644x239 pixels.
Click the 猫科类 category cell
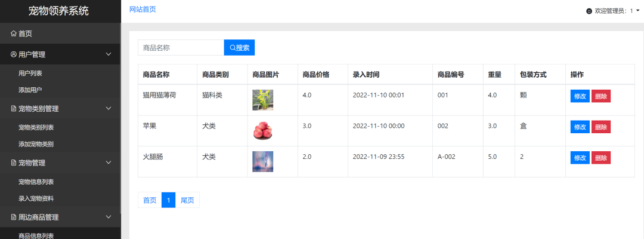[x=212, y=95]
